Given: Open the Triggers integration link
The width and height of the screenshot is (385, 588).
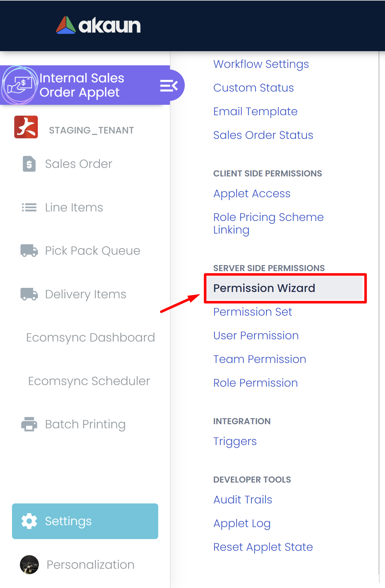Looking at the screenshot, I should [235, 441].
